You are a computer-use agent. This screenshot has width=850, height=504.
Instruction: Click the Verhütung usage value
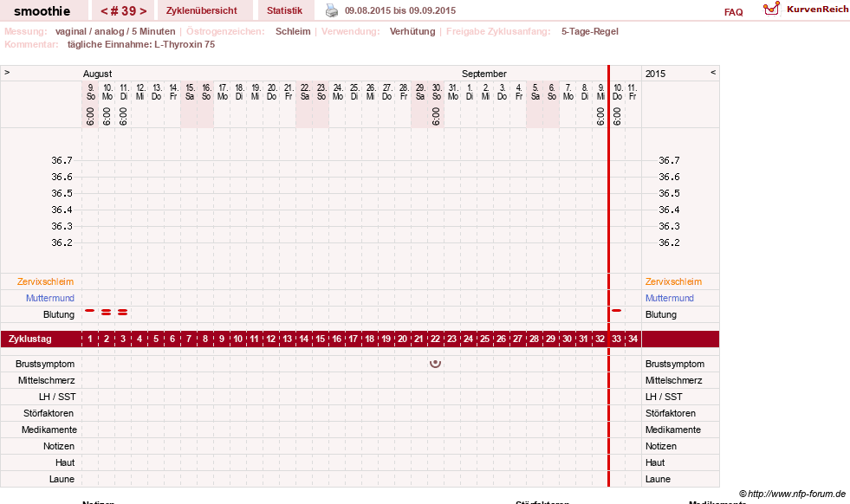tap(412, 31)
